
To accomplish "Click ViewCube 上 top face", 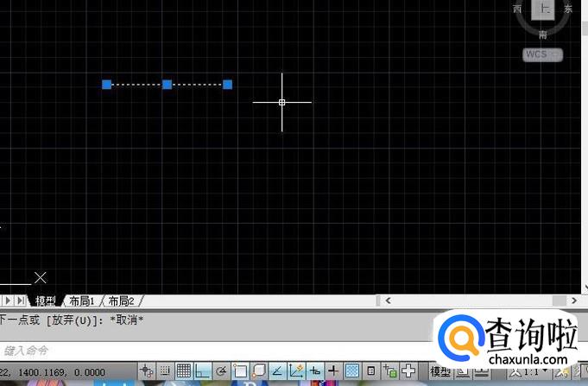I will tap(542, 9).
